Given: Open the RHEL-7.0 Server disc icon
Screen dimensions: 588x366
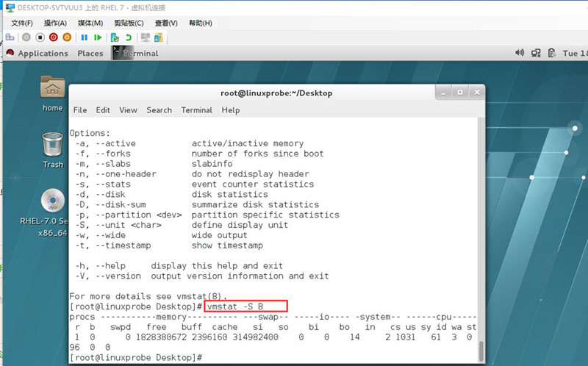Looking at the screenshot, I should [52, 206].
